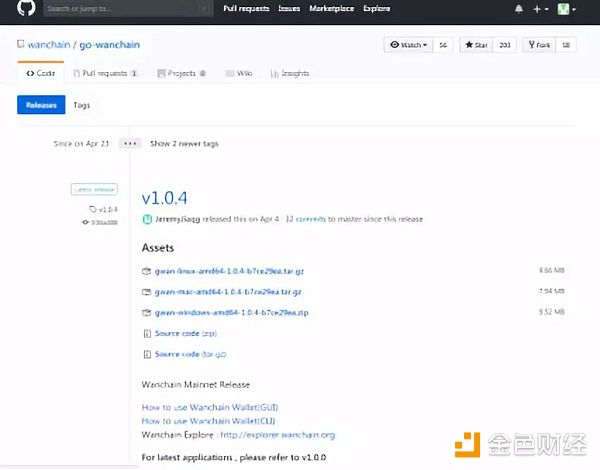Select the Tags view

coord(82,105)
